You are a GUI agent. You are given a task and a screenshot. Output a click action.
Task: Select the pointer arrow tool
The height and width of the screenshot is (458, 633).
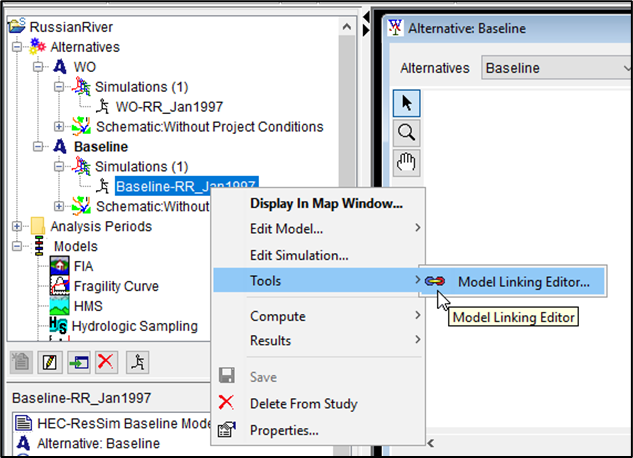[x=407, y=103]
